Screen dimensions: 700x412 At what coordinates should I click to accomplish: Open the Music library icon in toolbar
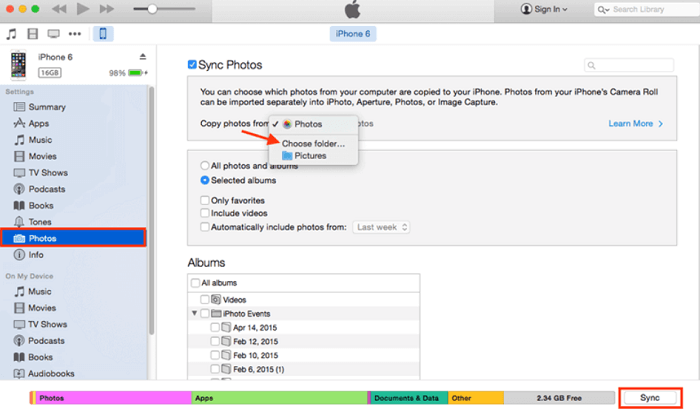[11, 34]
